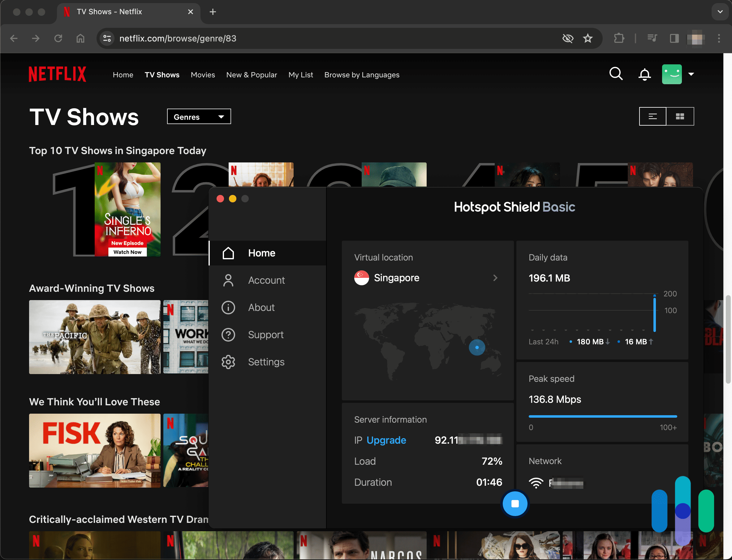Click the Upgrade link in server information
This screenshot has height=560, width=732.
pyautogui.click(x=386, y=440)
